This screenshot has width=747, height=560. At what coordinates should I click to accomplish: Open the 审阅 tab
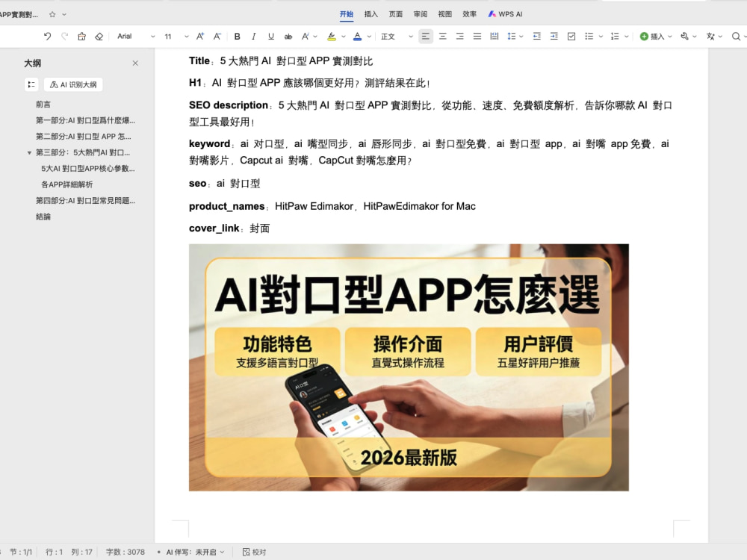pyautogui.click(x=420, y=14)
